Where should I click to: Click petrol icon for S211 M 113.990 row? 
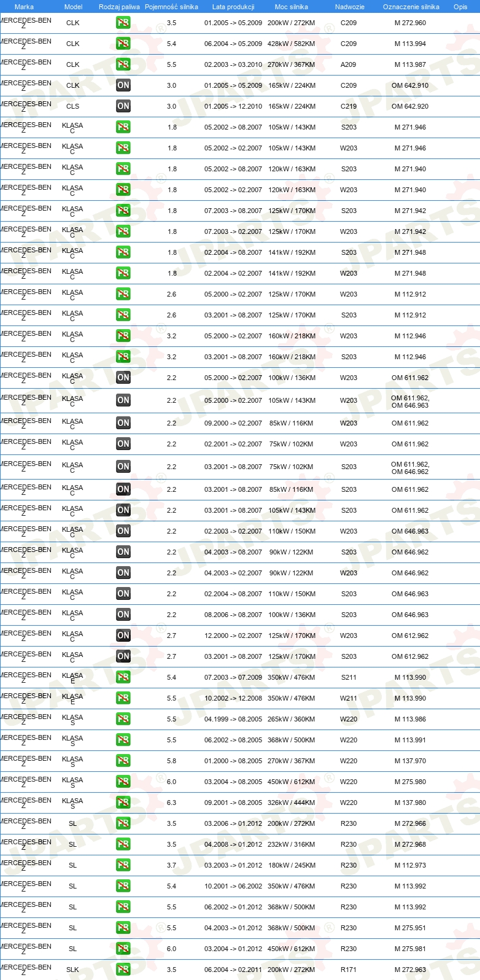click(x=123, y=677)
